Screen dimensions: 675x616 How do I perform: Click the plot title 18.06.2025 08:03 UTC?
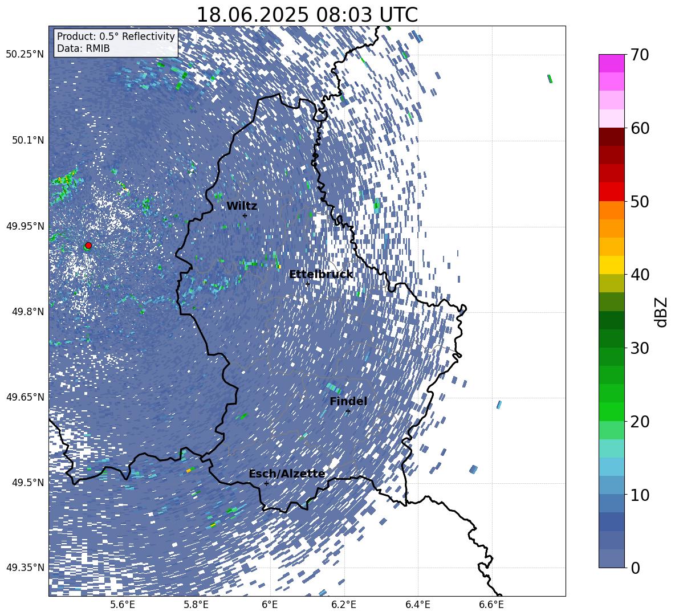coord(307,15)
